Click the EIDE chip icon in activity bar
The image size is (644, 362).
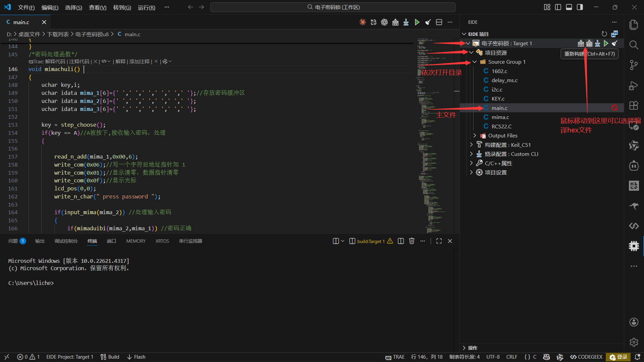click(634, 246)
